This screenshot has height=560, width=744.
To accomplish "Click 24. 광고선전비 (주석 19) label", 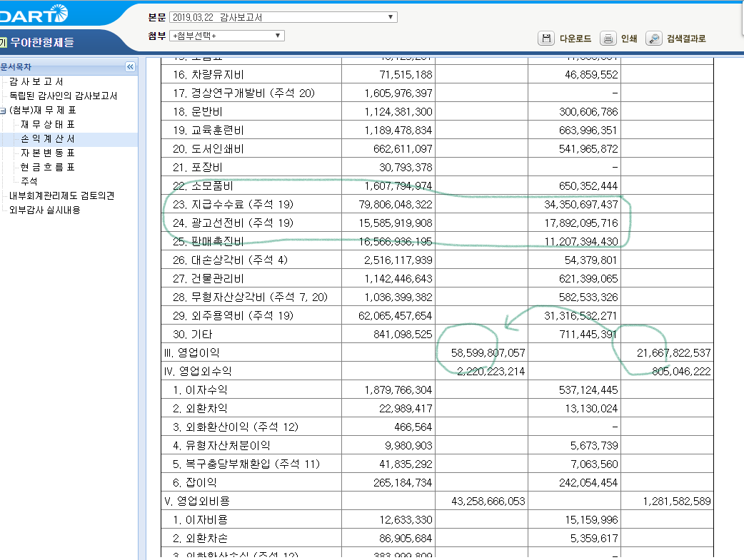I will point(233,223).
